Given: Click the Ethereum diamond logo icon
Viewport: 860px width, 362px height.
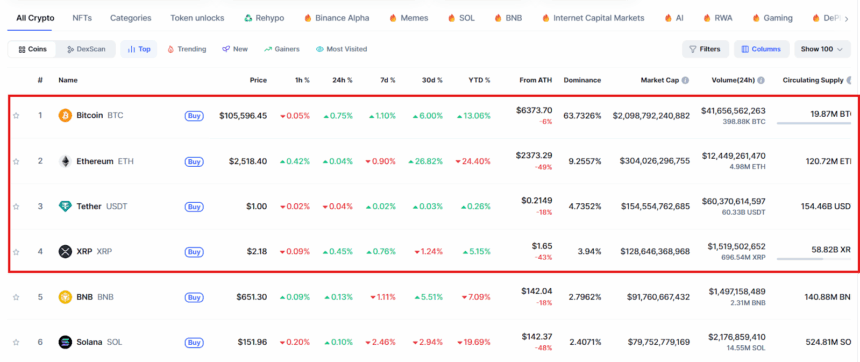Looking at the screenshot, I should pyautogui.click(x=65, y=161).
